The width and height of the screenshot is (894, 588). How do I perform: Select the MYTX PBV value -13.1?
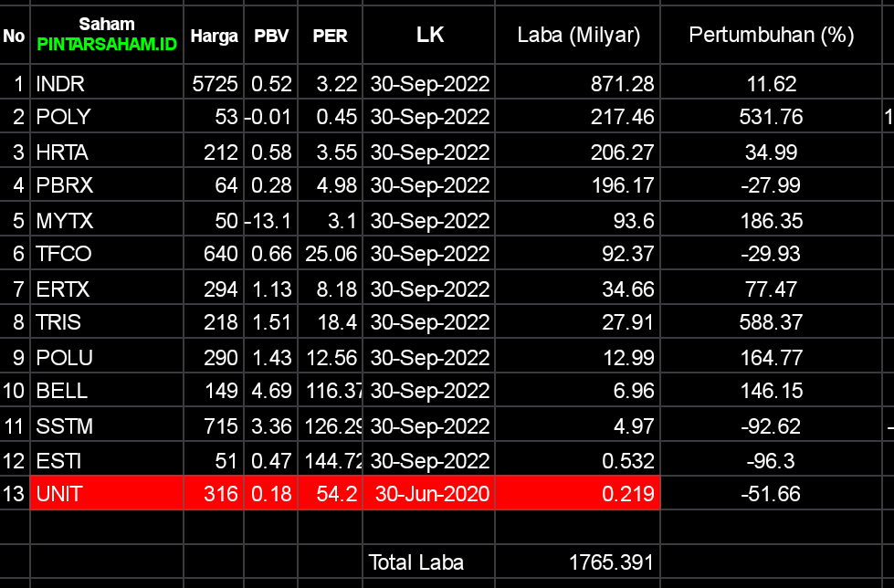point(271,220)
